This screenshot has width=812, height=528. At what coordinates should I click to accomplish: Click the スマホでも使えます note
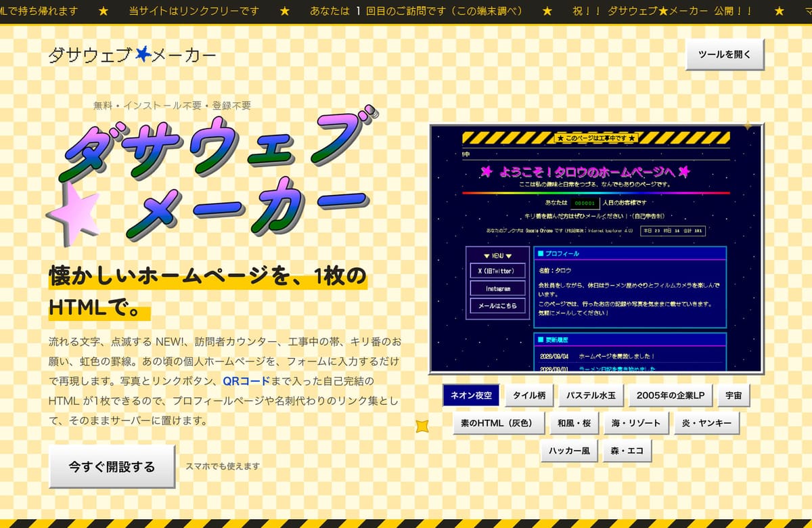[x=223, y=466]
